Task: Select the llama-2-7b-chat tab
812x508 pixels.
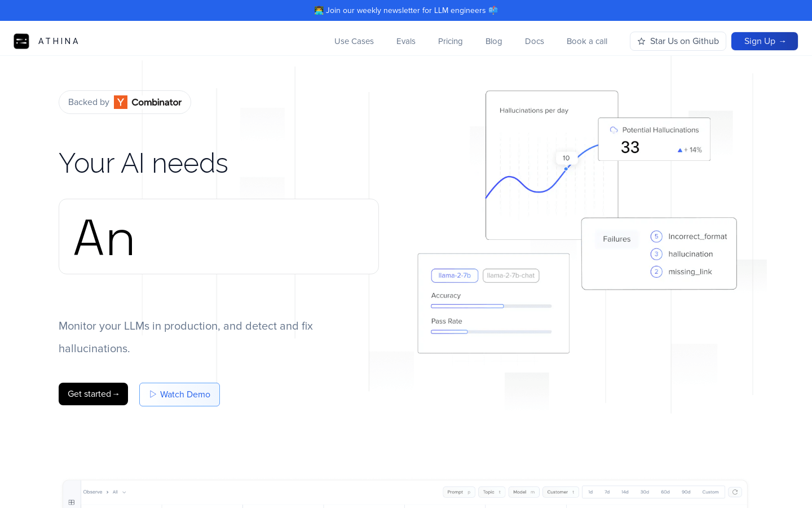Action: tap(511, 275)
